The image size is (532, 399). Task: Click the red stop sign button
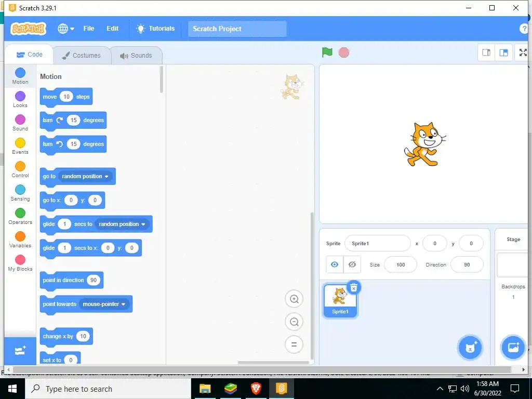344,52
